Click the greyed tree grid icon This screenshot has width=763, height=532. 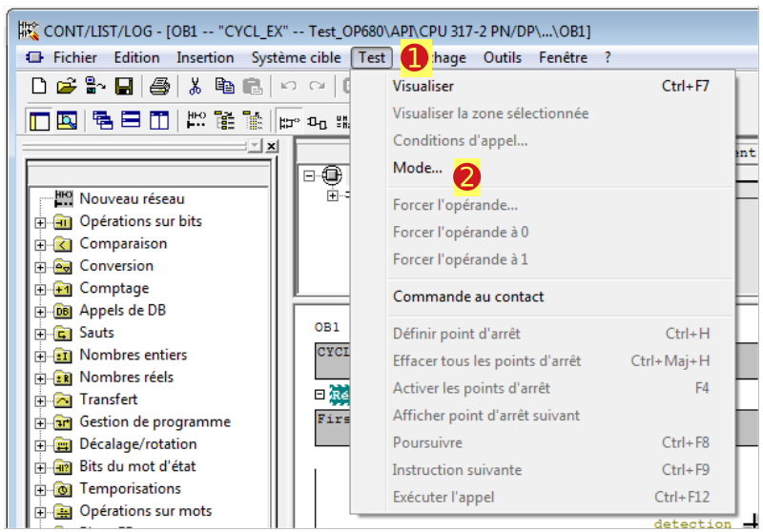tap(253, 120)
